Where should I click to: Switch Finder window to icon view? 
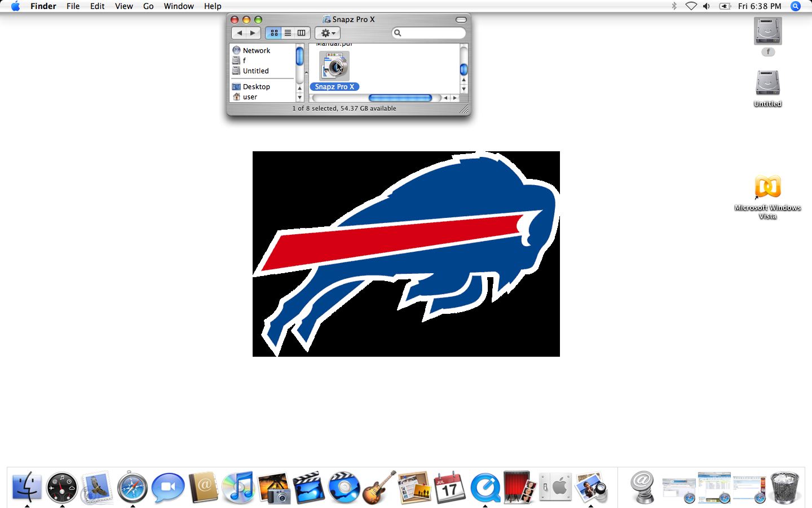(x=274, y=33)
